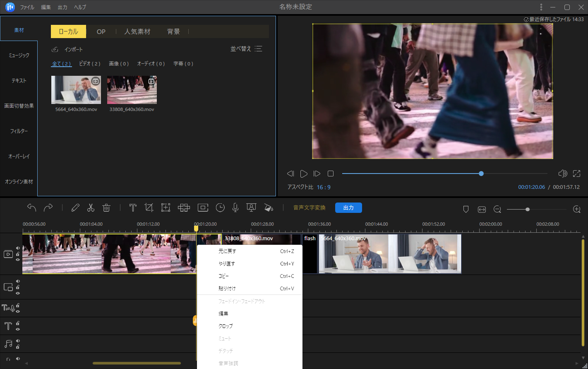Step to previous frame in preview
Viewport: 588px width, 369px height.
tap(290, 174)
